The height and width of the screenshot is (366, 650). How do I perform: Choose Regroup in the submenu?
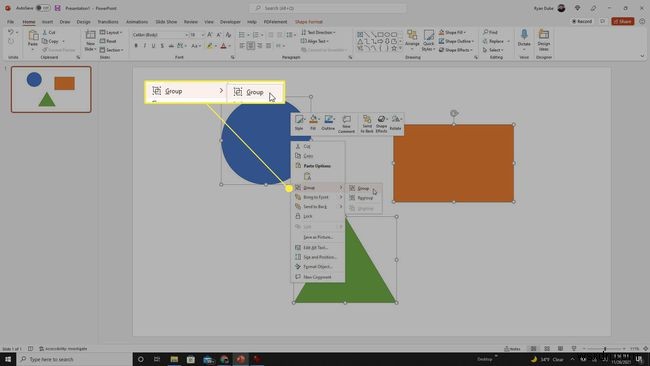pos(364,198)
